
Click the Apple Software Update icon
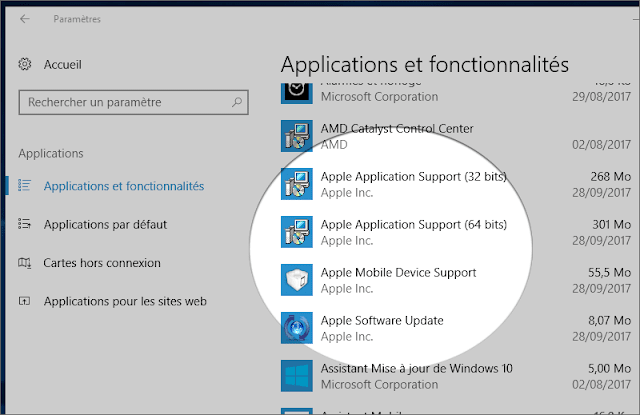coord(297,328)
